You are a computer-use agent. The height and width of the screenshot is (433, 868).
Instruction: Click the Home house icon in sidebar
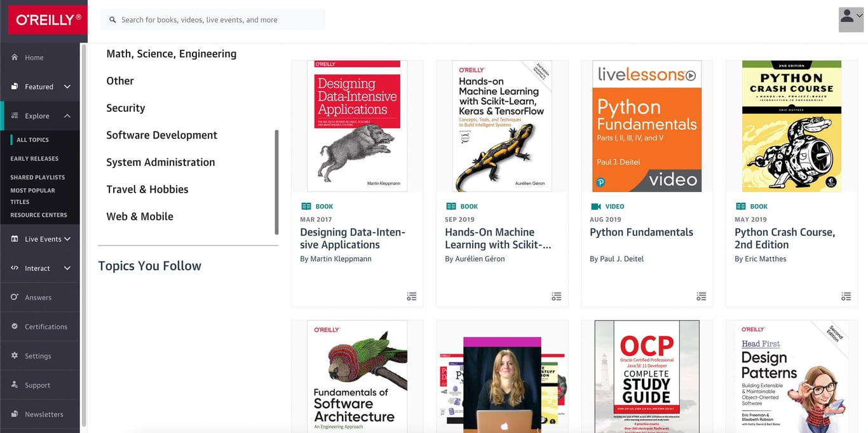(15, 57)
